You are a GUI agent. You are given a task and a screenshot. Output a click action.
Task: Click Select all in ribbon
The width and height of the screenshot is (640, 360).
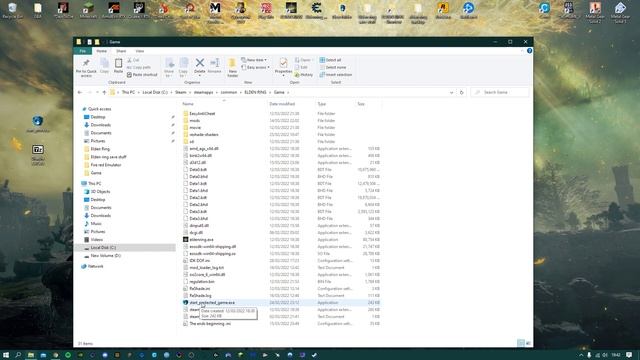(x=331, y=60)
